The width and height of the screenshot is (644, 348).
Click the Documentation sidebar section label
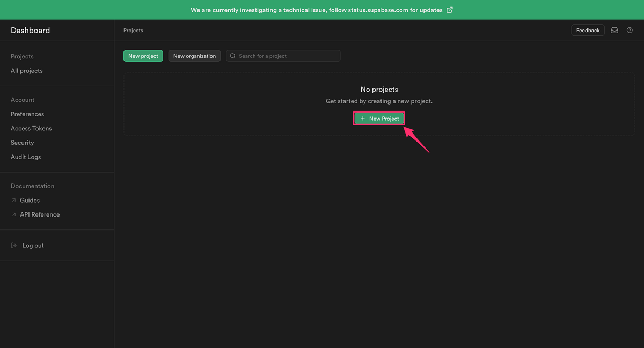pos(32,186)
